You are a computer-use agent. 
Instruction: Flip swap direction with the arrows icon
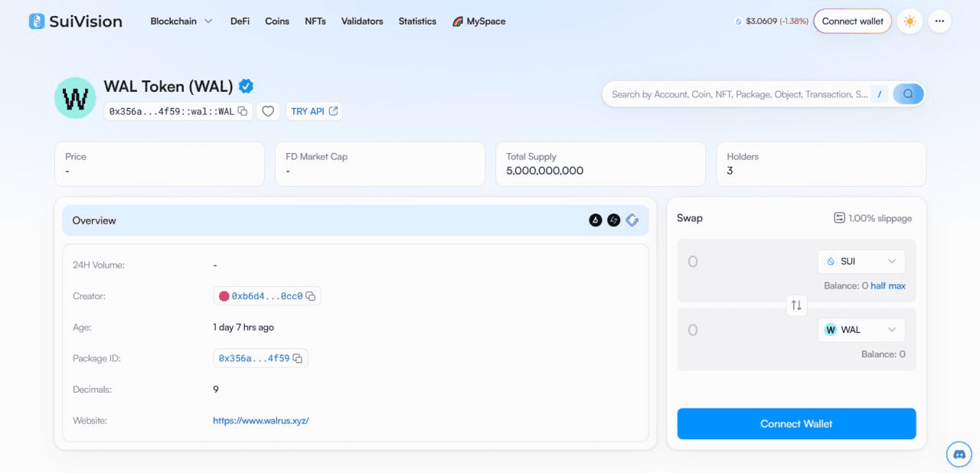(x=796, y=305)
